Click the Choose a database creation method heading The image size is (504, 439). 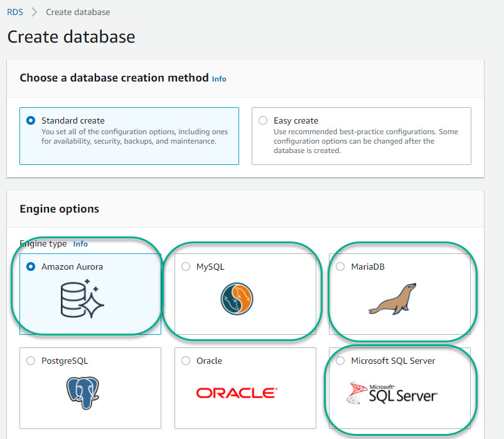tap(114, 78)
